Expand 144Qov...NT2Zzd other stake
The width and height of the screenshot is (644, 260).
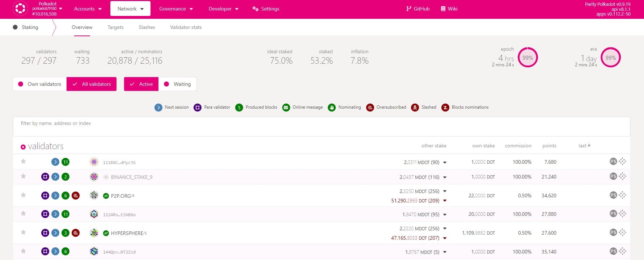pos(445,252)
